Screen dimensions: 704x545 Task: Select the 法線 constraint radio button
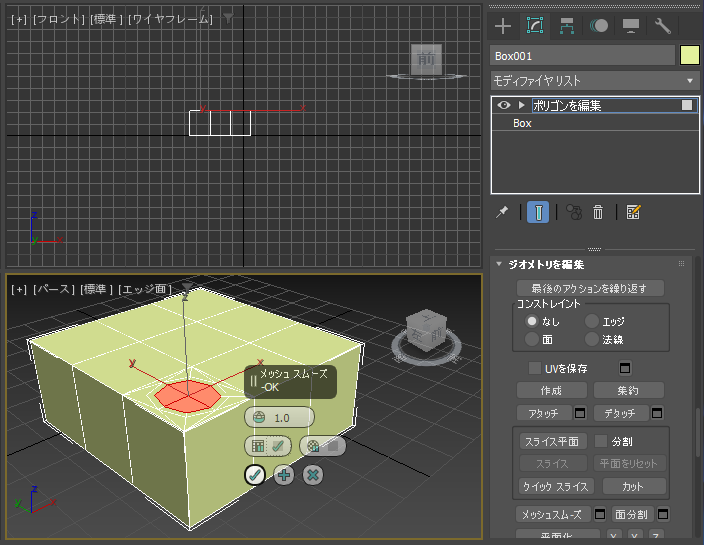[592, 339]
